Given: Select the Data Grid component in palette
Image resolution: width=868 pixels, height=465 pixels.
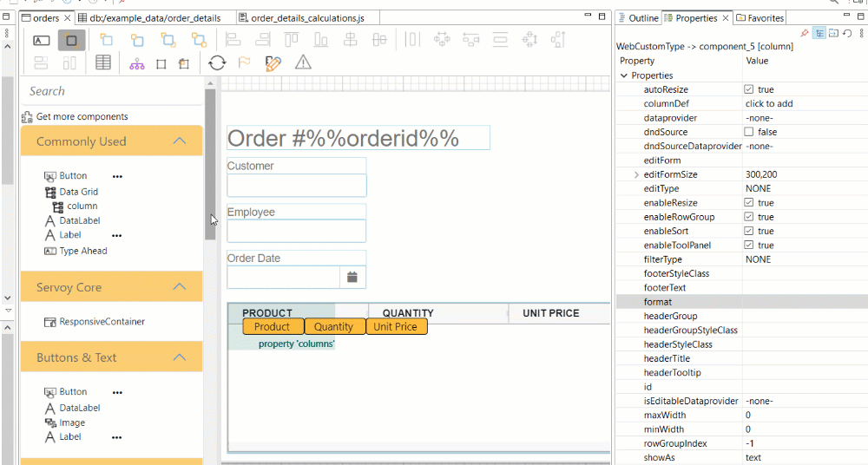Looking at the screenshot, I should tap(78, 192).
